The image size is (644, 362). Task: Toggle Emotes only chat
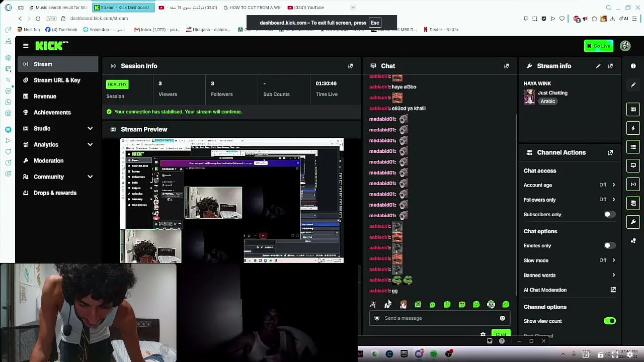(609, 245)
